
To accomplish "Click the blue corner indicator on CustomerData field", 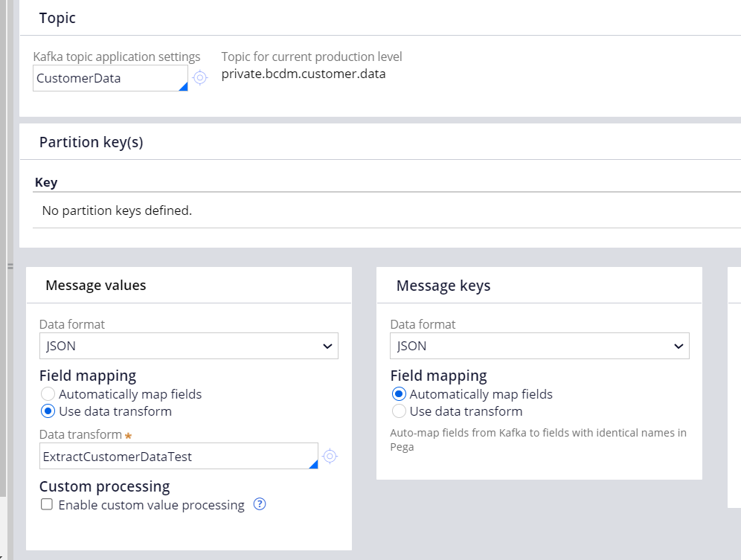I will (184, 86).
